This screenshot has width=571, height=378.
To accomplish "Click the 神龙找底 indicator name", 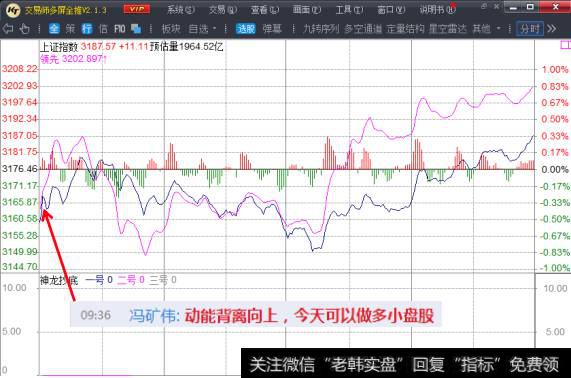I will 59,280.
